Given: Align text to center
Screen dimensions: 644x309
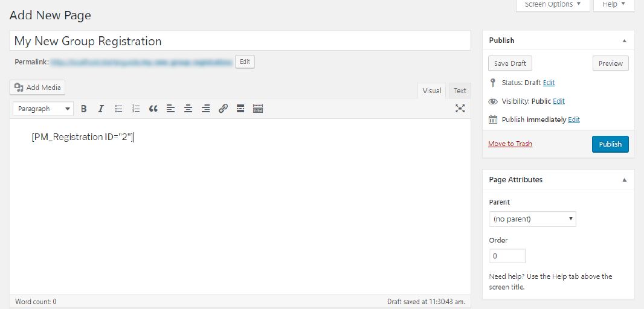Looking at the screenshot, I should click(x=188, y=109).
